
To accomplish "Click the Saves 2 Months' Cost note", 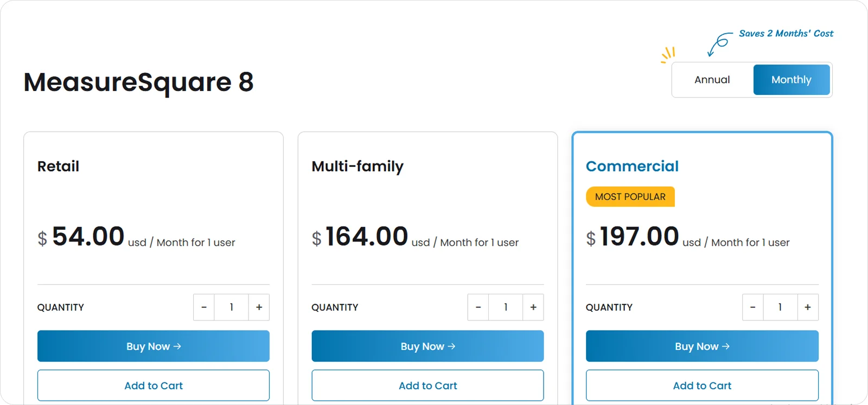I will 786,34.
